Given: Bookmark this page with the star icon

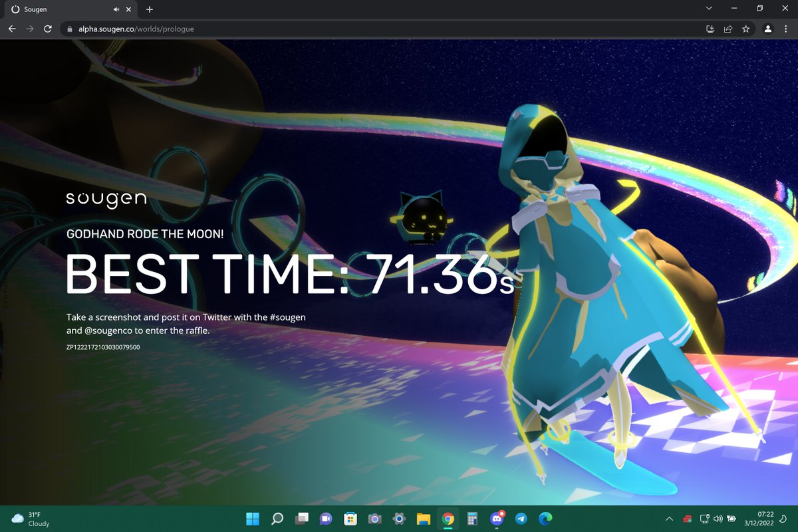Looking at the screenshot, I should coord(746,29).
